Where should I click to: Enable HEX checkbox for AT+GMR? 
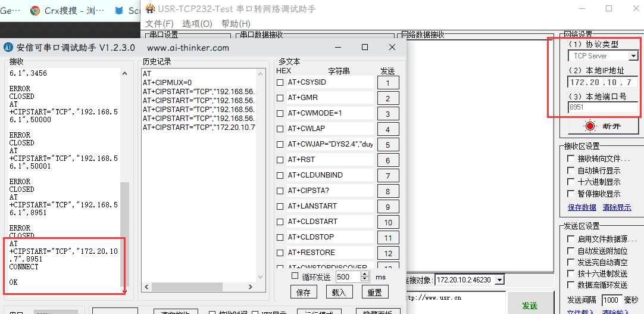(280, 98)
